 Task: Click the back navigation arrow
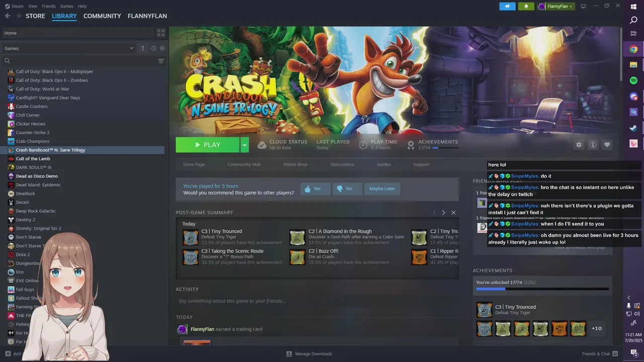(8, 16)
